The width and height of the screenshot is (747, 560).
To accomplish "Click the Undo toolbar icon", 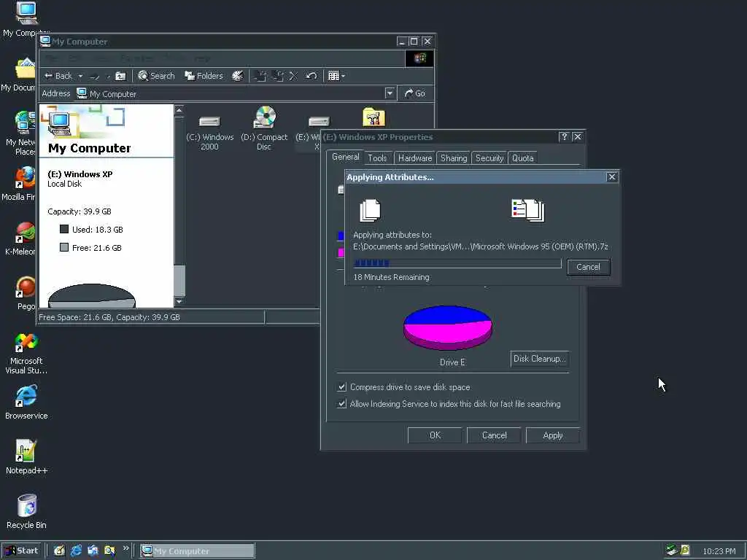I will click(311, 76).
